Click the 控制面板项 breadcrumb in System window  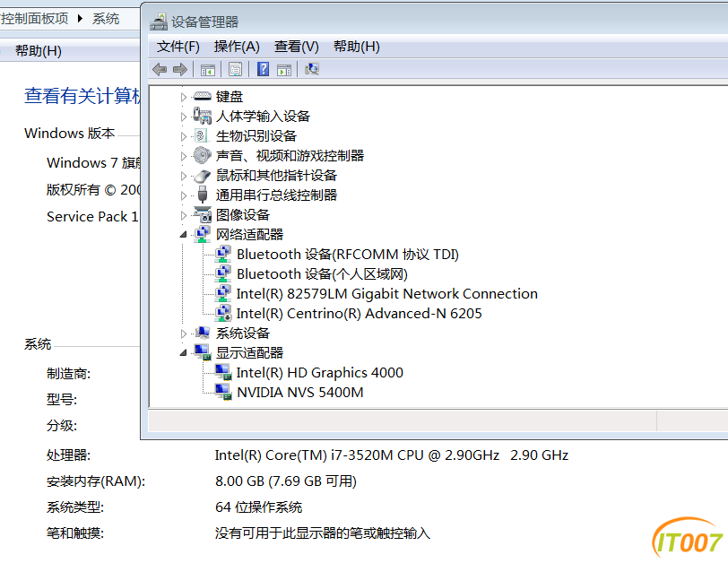coord(34,19)
